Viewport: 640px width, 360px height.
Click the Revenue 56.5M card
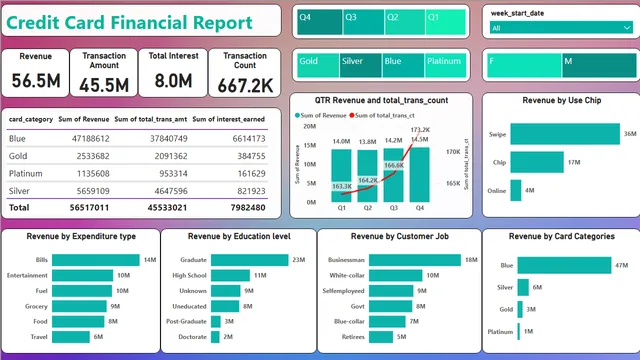click(x=36, y=73)
